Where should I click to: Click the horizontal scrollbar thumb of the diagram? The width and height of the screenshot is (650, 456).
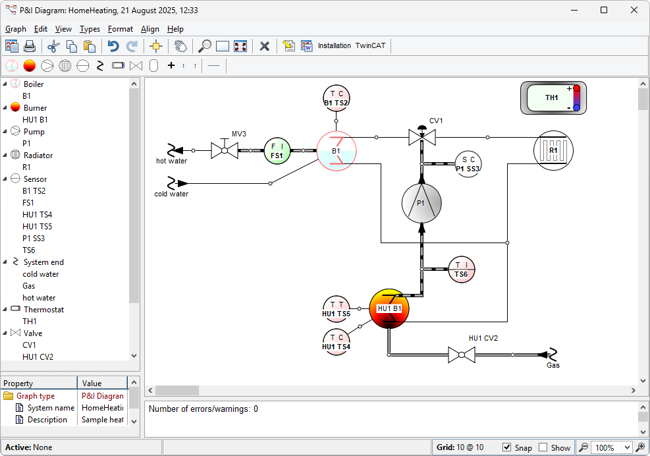(177, 391)
